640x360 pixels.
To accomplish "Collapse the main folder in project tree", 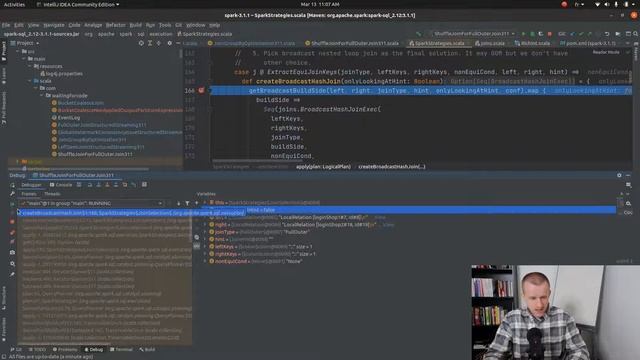I will click(24, 59).
